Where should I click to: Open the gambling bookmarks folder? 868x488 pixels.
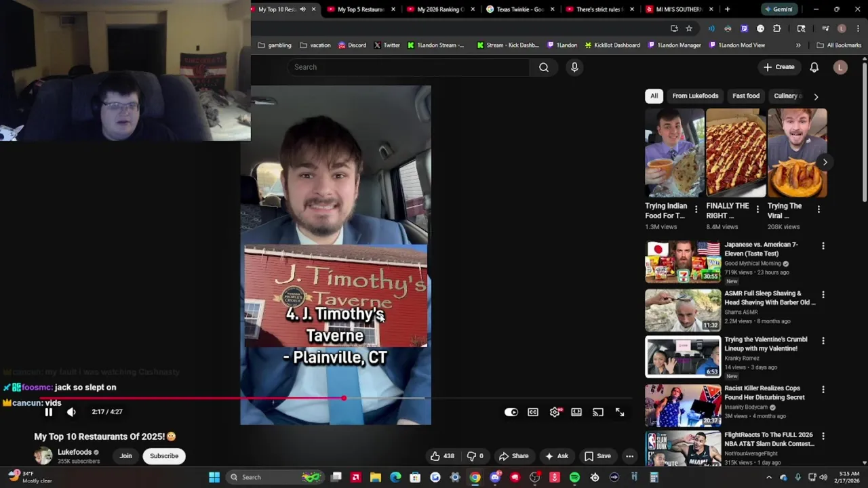point(275,45)
